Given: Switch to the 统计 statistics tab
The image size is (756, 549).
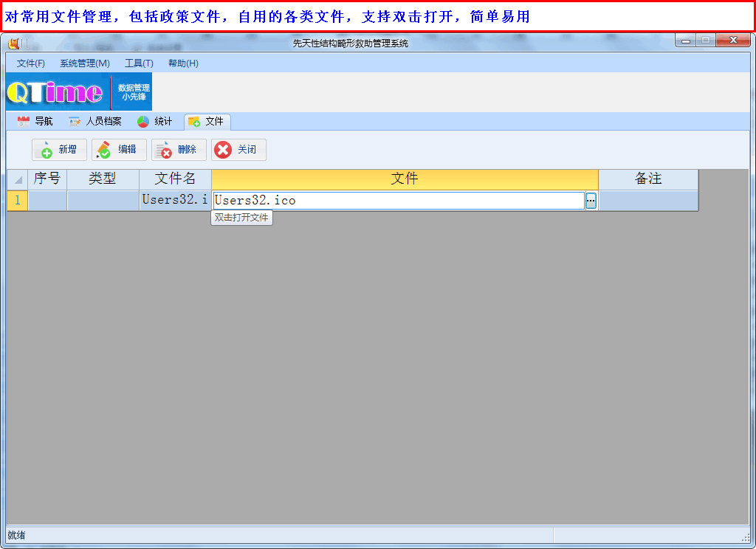Looking at the screenshot, I should point(154,122).
